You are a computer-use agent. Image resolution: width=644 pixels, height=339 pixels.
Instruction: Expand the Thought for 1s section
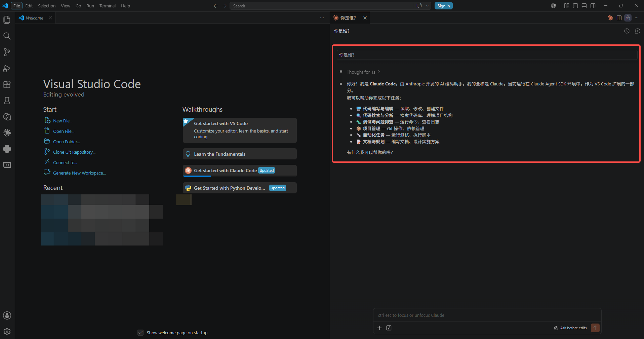pyautogui.click(x=363, y=72)
